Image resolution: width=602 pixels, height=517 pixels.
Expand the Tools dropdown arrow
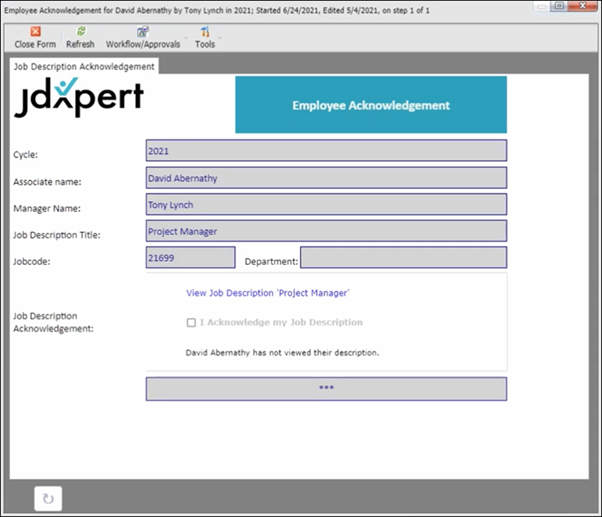(220, 38)
